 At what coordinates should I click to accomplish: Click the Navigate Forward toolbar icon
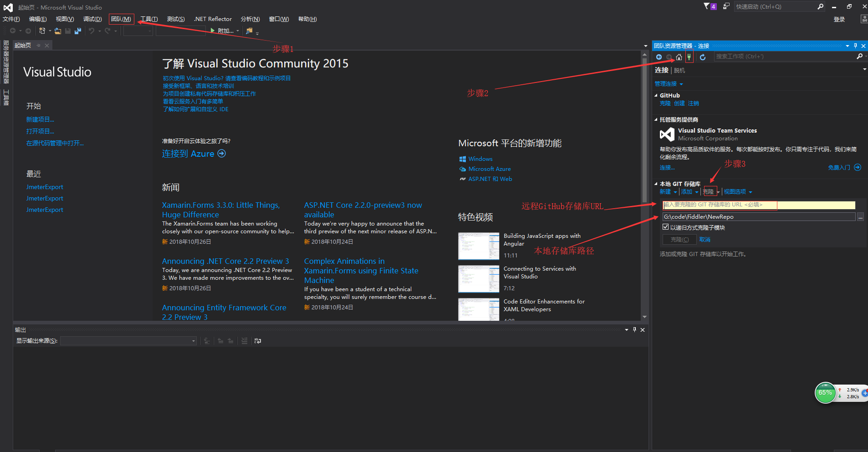(x=28, y=31)
